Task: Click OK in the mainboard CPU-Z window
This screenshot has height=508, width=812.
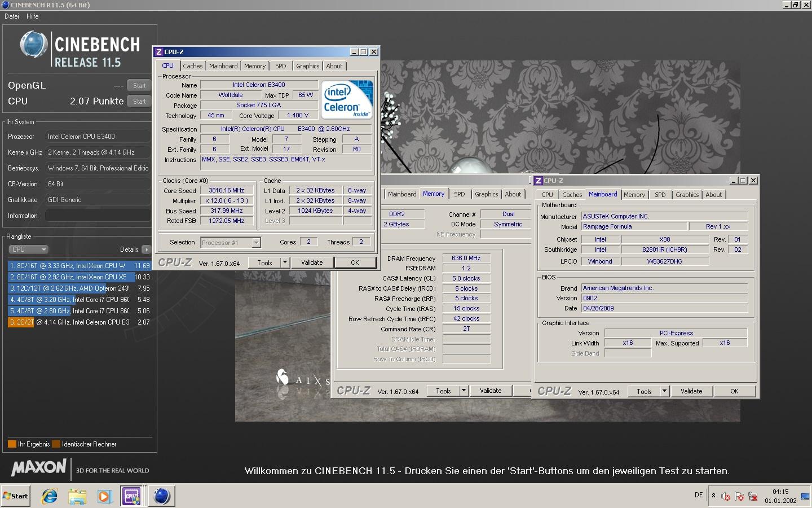Action: point(734,391)
